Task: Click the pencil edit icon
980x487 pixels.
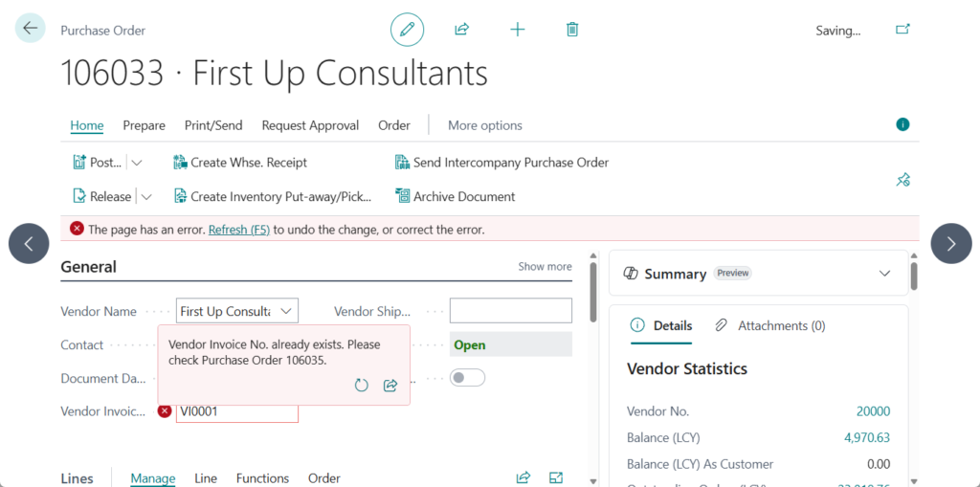Action: (x=407, y=30)
